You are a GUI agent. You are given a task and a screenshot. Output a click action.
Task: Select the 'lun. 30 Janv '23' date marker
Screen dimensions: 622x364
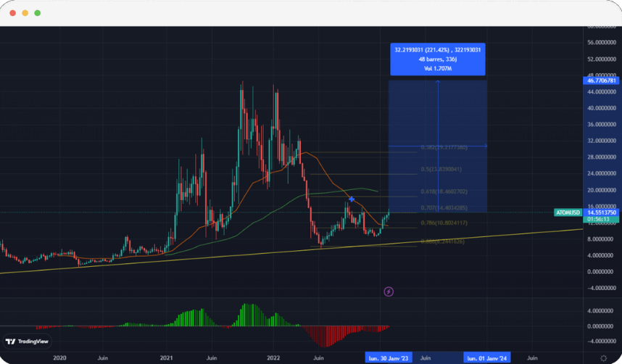[389, 358]
